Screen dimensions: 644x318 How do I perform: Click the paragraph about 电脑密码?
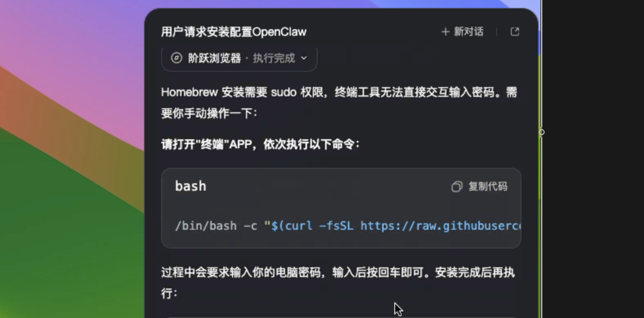(338, 283)
